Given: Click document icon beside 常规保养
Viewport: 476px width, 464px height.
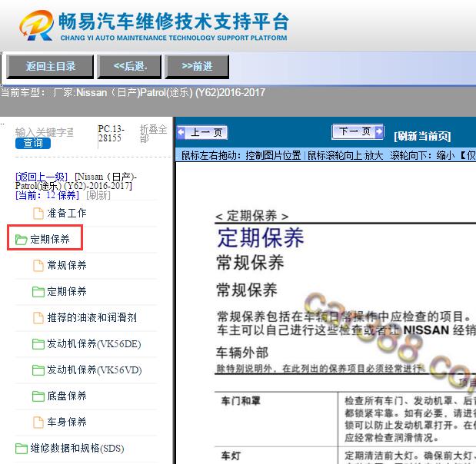Looking at the screenshot, I should coord(38,265).
